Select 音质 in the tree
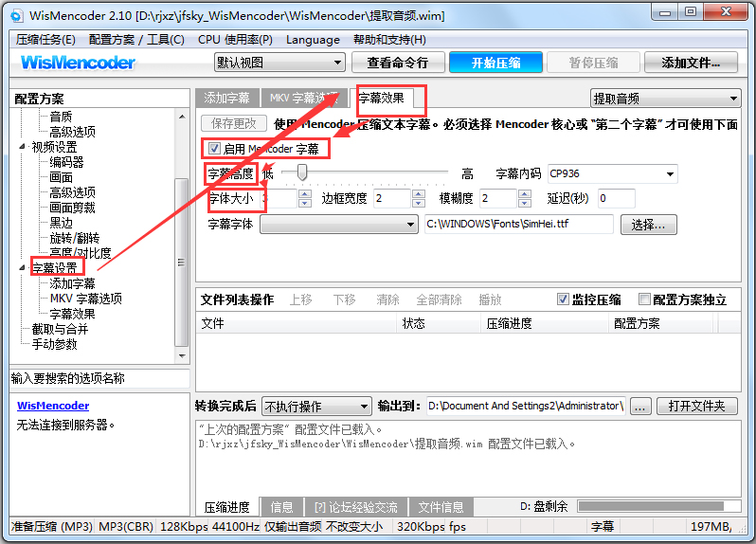The height and width of the screenshot is (544, 756). (61, 117)
